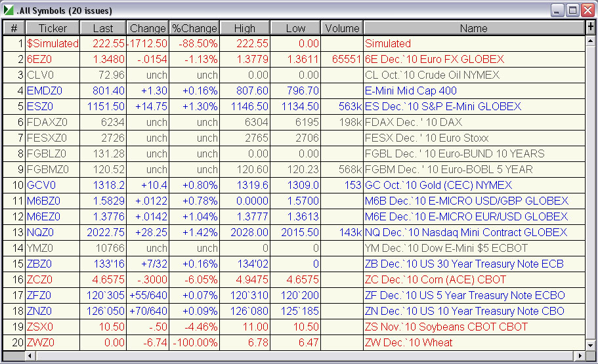Minimize the All Symbols window
This screenshot has height=364, width=598.
tap(557, 10)
